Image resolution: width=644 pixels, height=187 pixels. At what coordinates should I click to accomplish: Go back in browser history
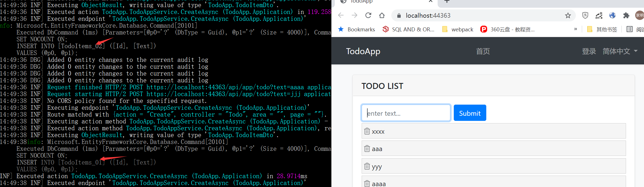point(341,15)
